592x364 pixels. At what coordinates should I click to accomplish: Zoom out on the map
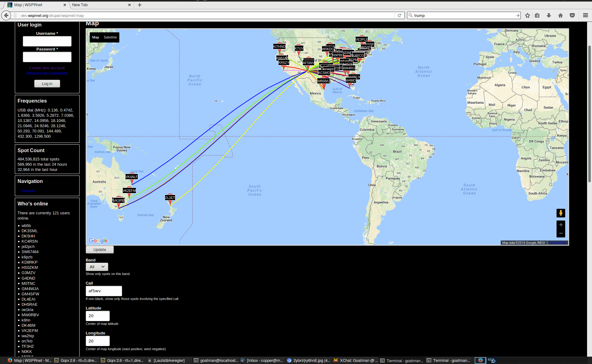(561, 233)
